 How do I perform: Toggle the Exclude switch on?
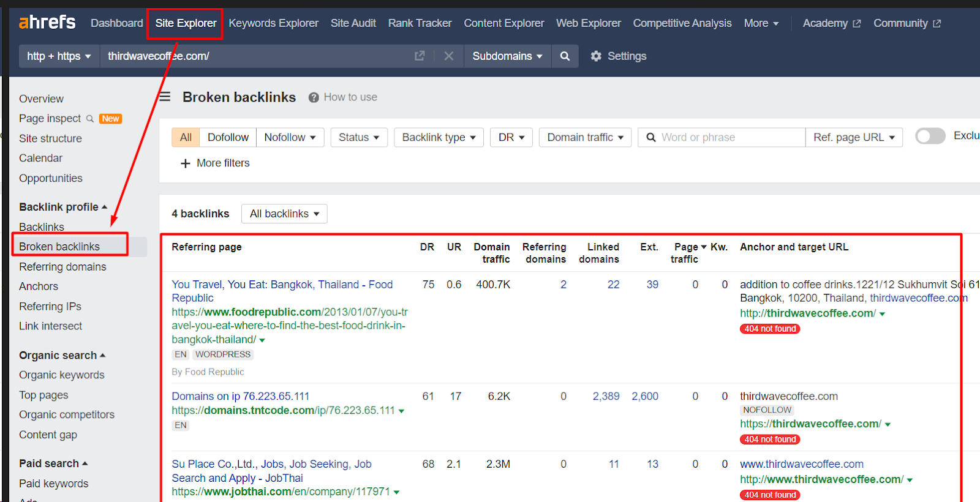pyautogui.click(x=930, y=136)
